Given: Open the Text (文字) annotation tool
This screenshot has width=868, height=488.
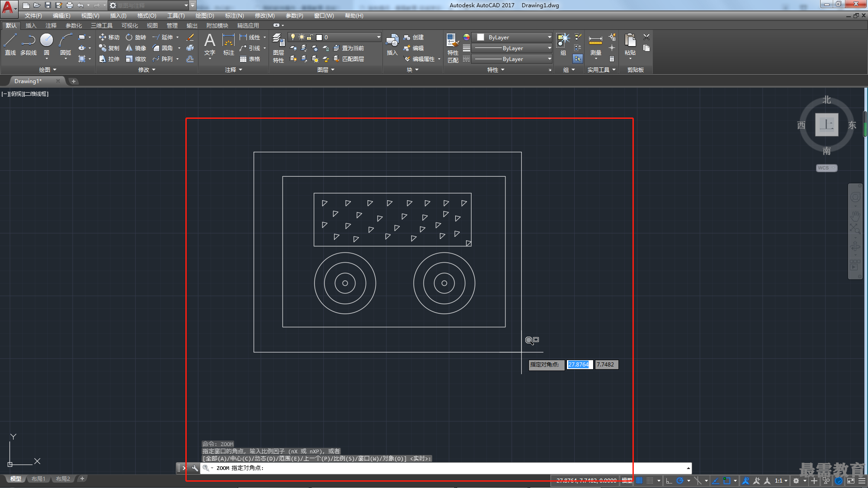Looking at the screenshot, I should [x=210, y=45].
